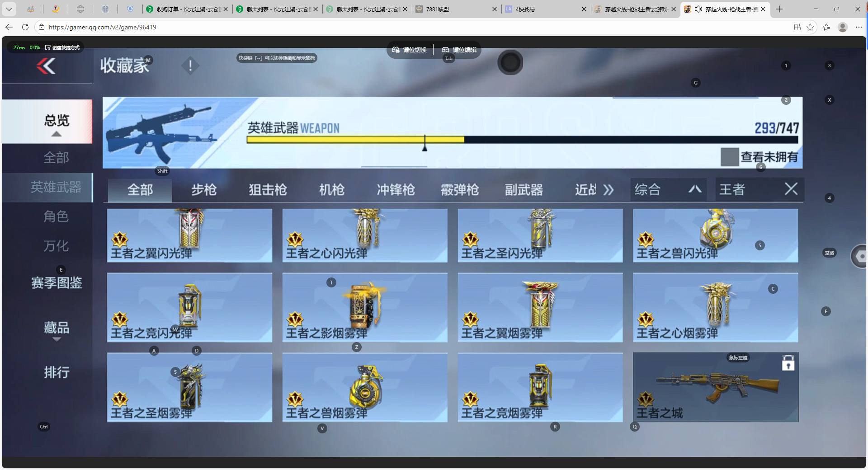The width and height of the screenshot is (868, 470).
Task: Switch to the 步枪 category tab
Action: point(204,190)
